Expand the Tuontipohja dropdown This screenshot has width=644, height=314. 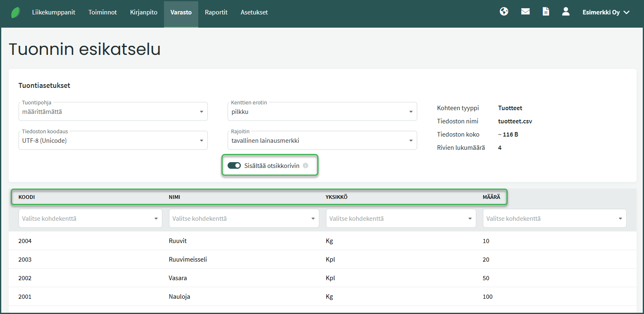[113, 111]
